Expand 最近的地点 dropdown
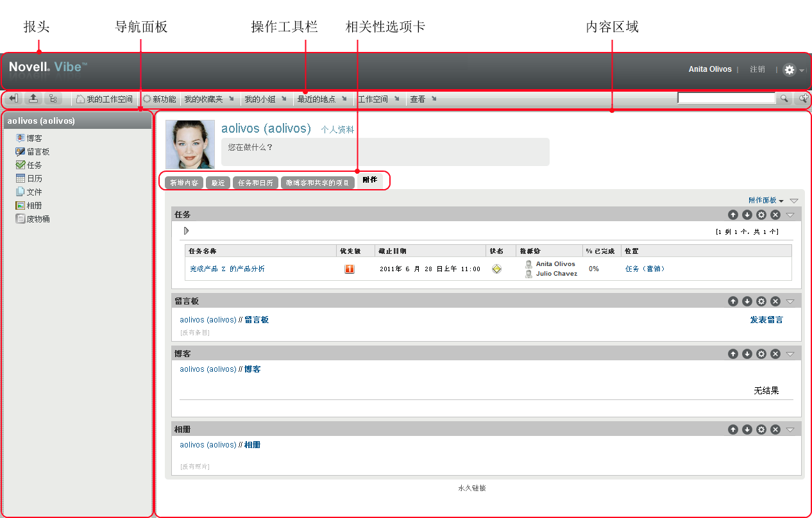The width and height of the screenshot is (812, 518). [322, 99]
